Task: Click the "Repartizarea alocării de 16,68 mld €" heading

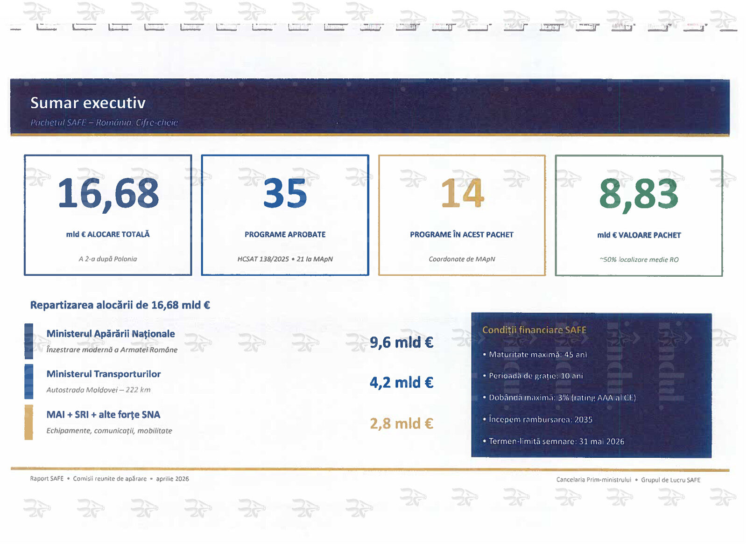Action: (120, 305)
